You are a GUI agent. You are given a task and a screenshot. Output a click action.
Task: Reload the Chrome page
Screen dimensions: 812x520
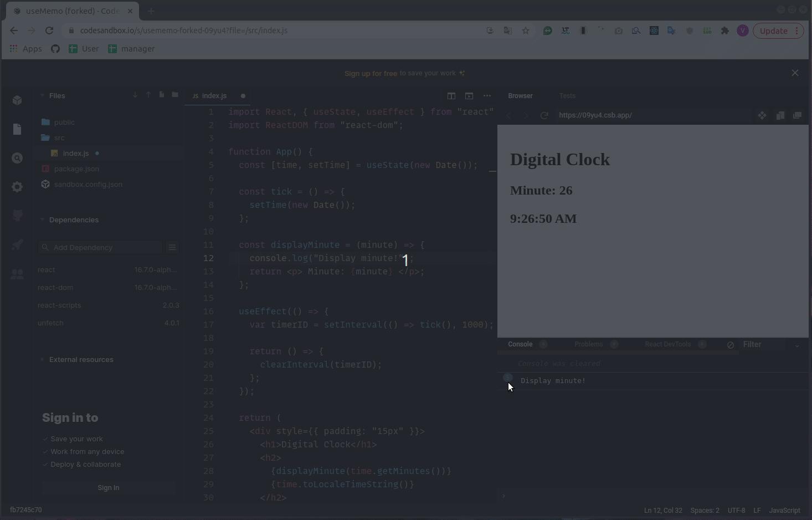[49, 30]
